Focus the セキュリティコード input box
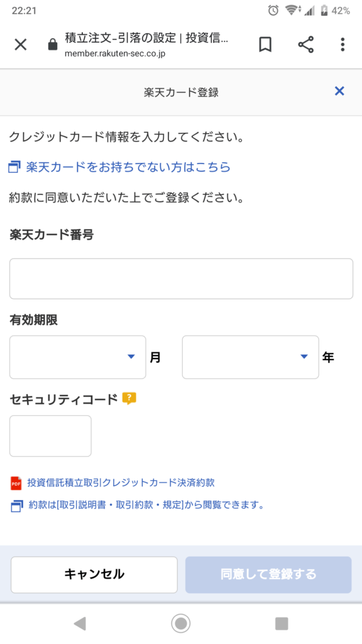This screenshot has height=644, width=362. [x=50, y=436]
